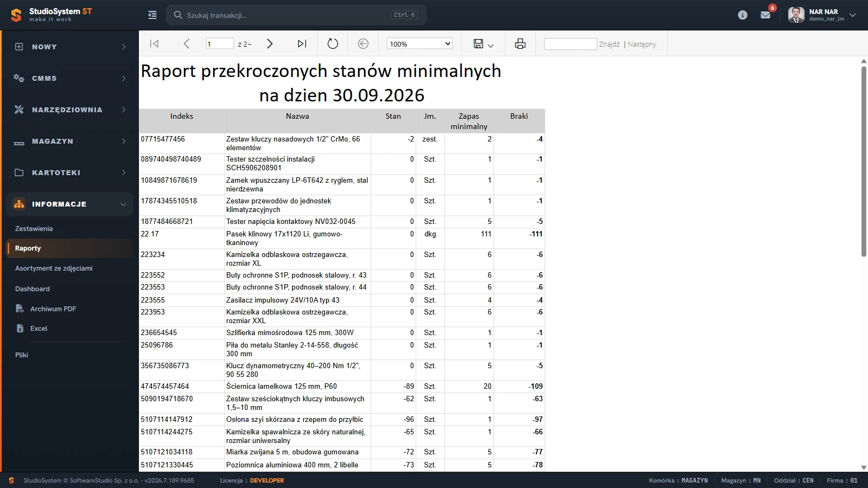Click the KARTOTEKI folder icon
This screenshot has width=868, height=488.
pyautogui.click(x=19, y=172)
